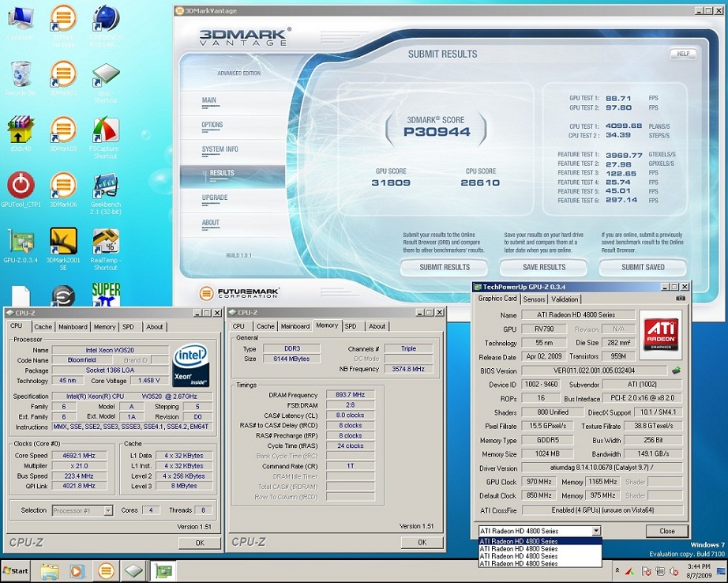The image size is (728, 583).
Task: Open About tab in right CPU-Z window
Action: pyautogui.click(x=377, y=326)
